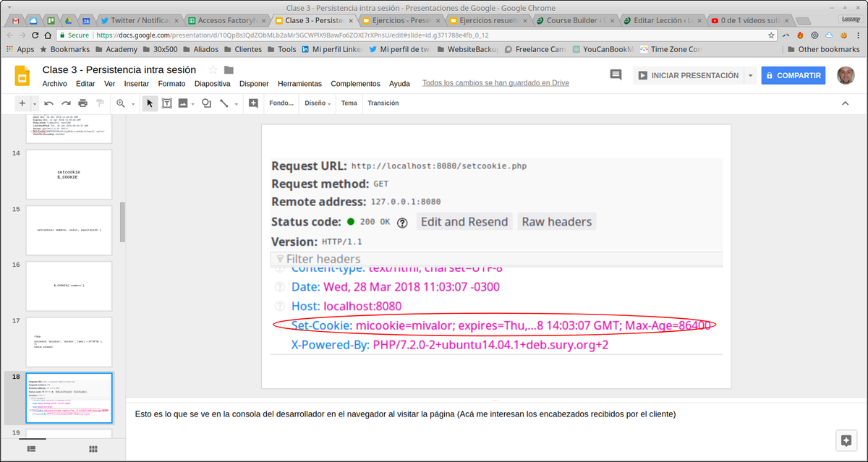The width and height of the screenshot is (868, 462).
Task: Select the zoom magnifier tool
Action: [121, 103]
